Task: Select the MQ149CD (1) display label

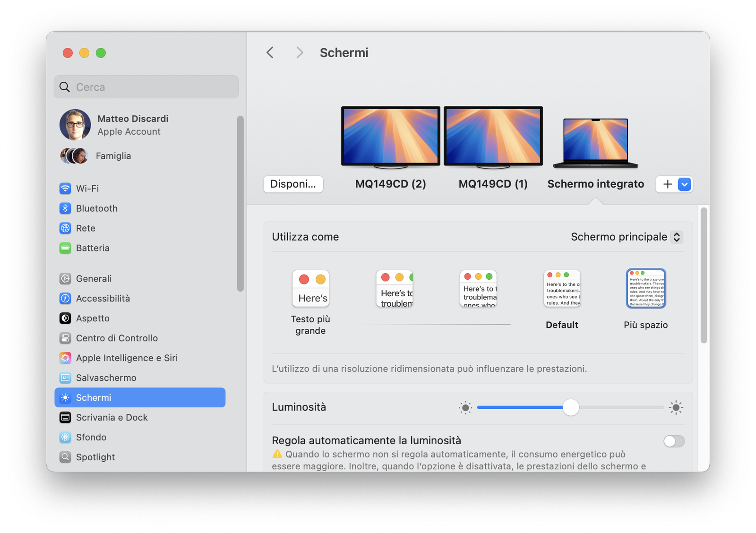Action: tap(493, 184)
